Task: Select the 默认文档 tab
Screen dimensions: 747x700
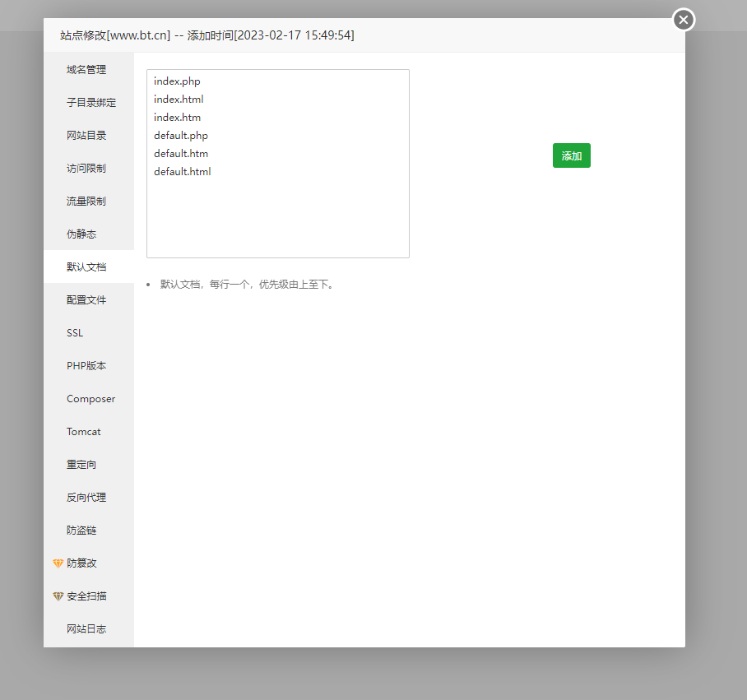Action: pyautogui.click(x=86, y=267)
